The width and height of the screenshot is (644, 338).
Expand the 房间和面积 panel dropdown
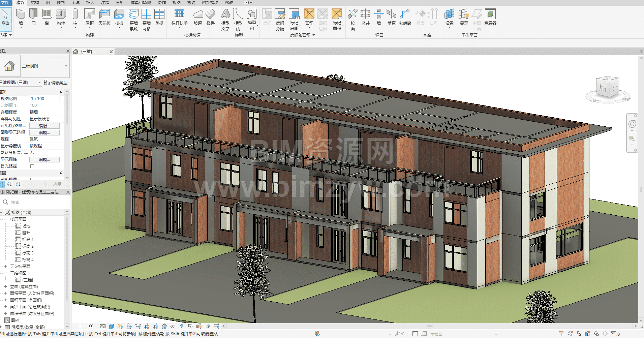click(302, 35)
